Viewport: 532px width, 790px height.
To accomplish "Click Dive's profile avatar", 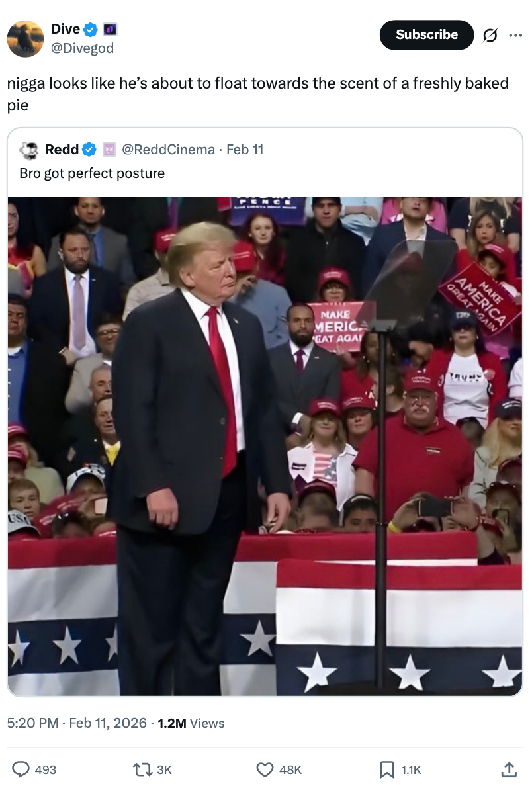I will point(25,39).
